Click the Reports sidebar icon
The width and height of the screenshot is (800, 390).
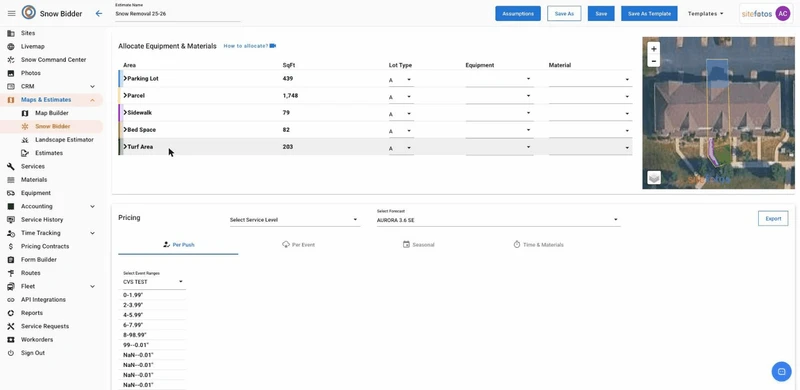[11, 313]
